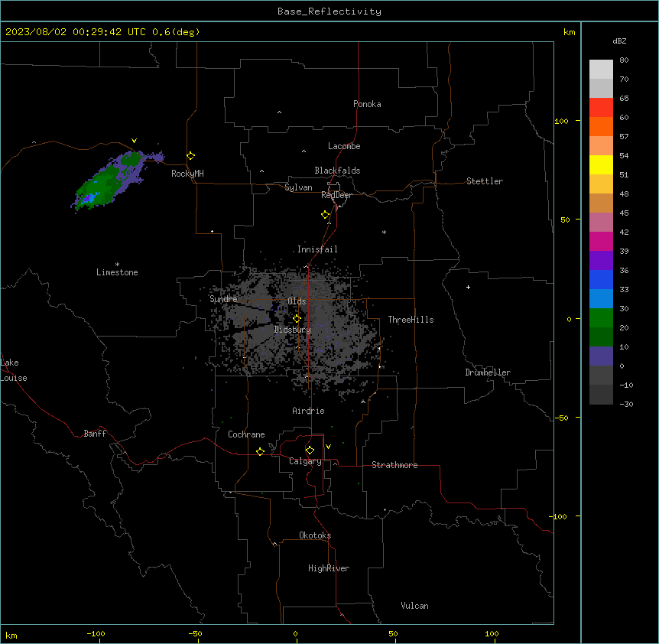Viewport: 659px width, 644px height.
Task: Click the yellow diamond marker beside RockyMH
Action: pyautogui.click(x=191, y=156)
